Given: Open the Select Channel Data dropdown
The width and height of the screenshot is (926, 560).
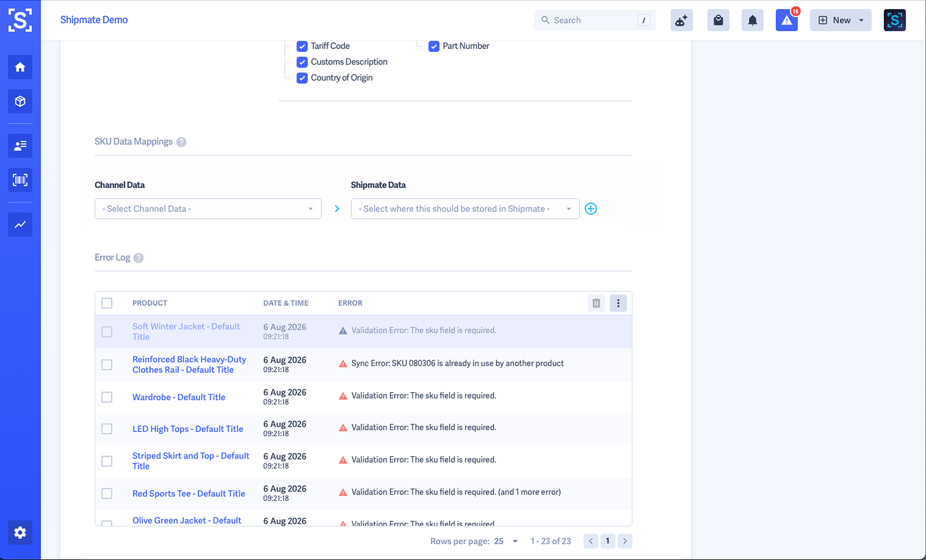Looking at the screenshot, I should [208, 209].
